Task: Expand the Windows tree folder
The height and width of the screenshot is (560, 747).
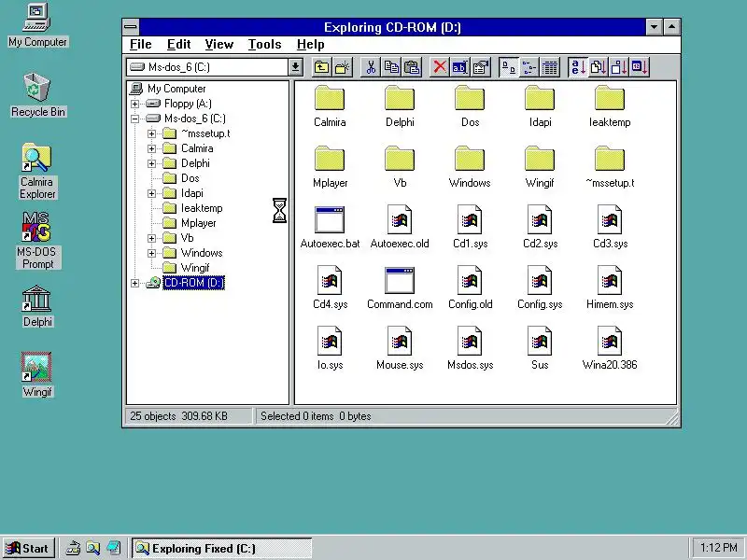Action: (x=151, y=253)
